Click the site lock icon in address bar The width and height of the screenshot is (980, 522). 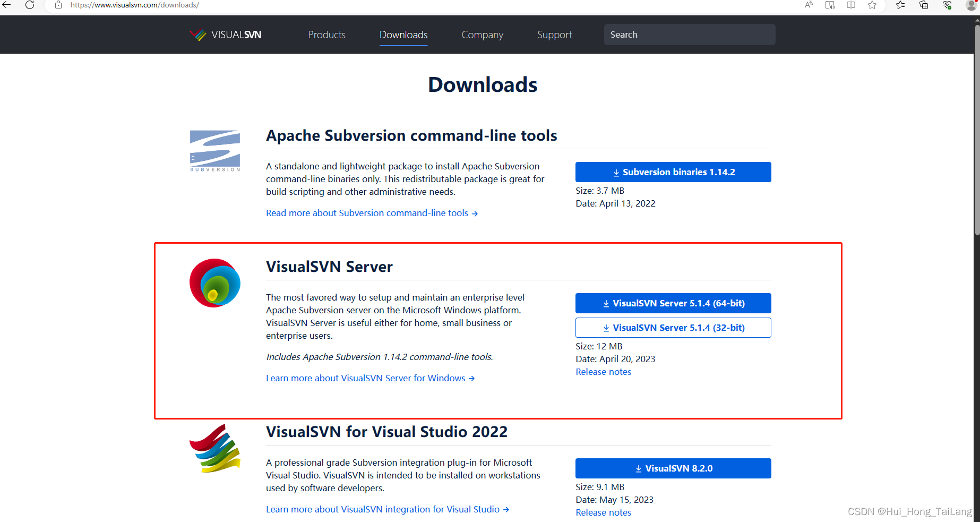pyautogui.click(x=58, y=5)
